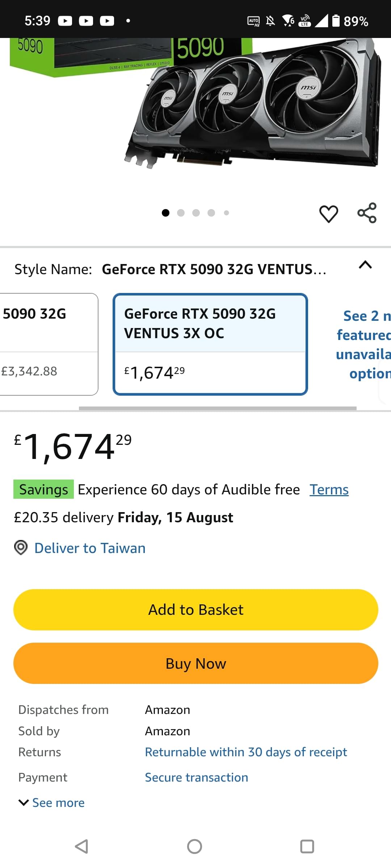
Task: Click the style options horizontal scrollbar
Action: click(x=217, y=408)
